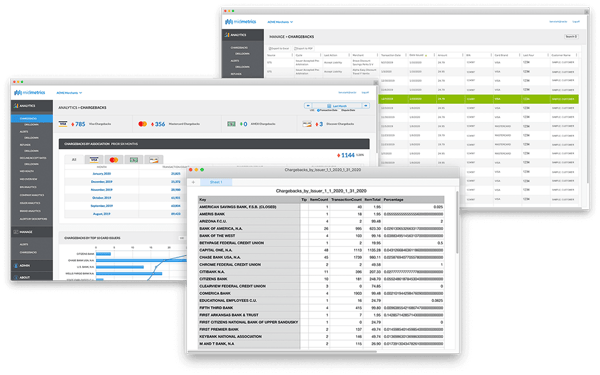Click Search button in Manage Chargebacks window

coord(571,37)
